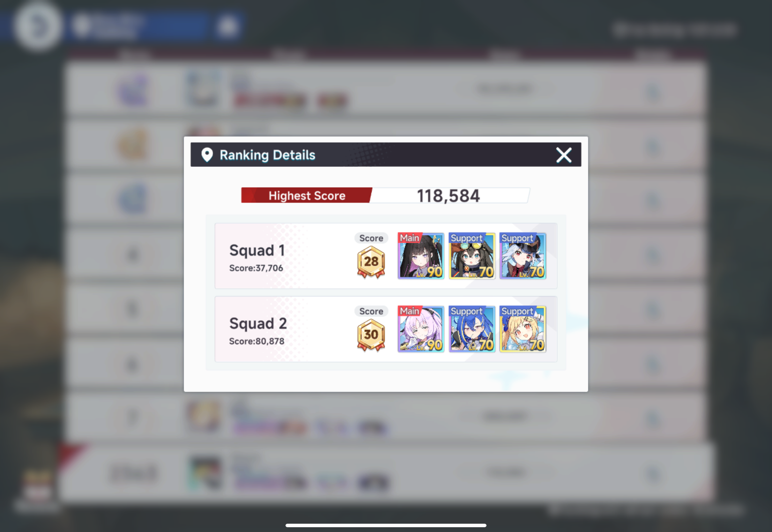Image resolution: width=772 pixels, height=532 pixels.
Task: Select Squad 2 blonde Support character
Action: coord(523,329)
